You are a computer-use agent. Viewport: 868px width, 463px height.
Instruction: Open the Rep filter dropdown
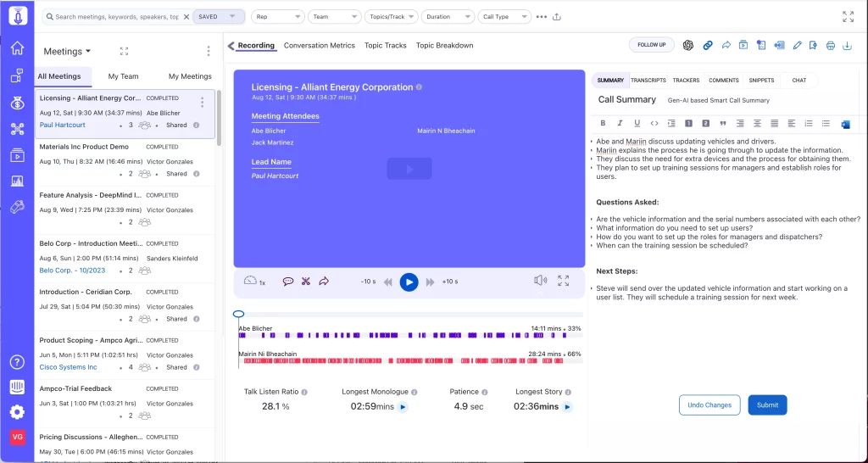point(278,17)
